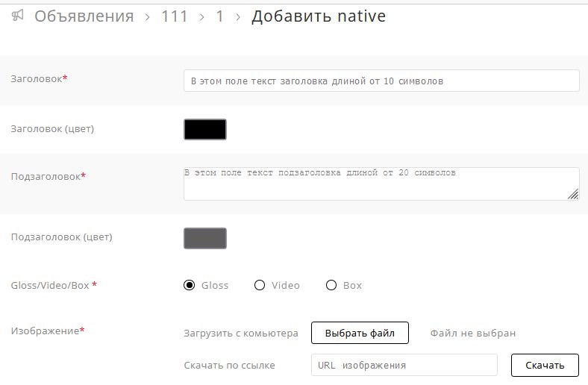This screenshot has height=385, width=588.
Task: Open the black Заголовок color swatch
Action: click(205, 129)
